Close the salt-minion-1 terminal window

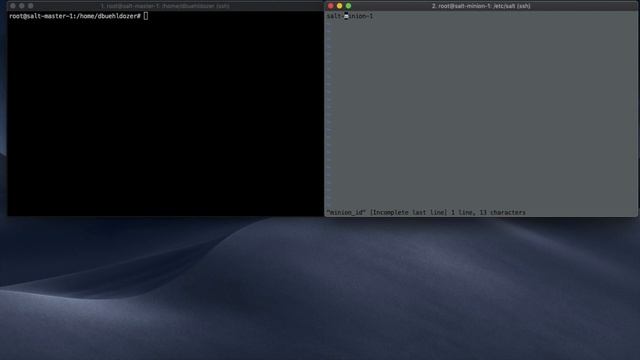(x=331, y=6)
